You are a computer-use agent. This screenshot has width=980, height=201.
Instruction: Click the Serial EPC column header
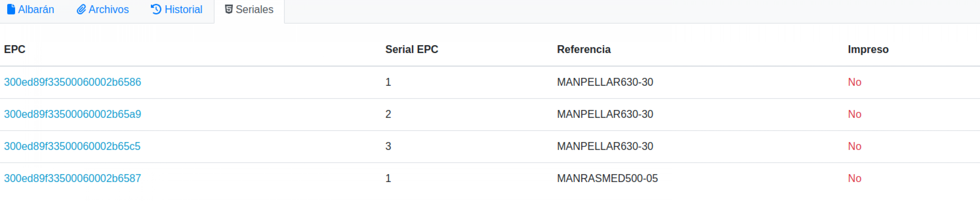coord(412,49)
